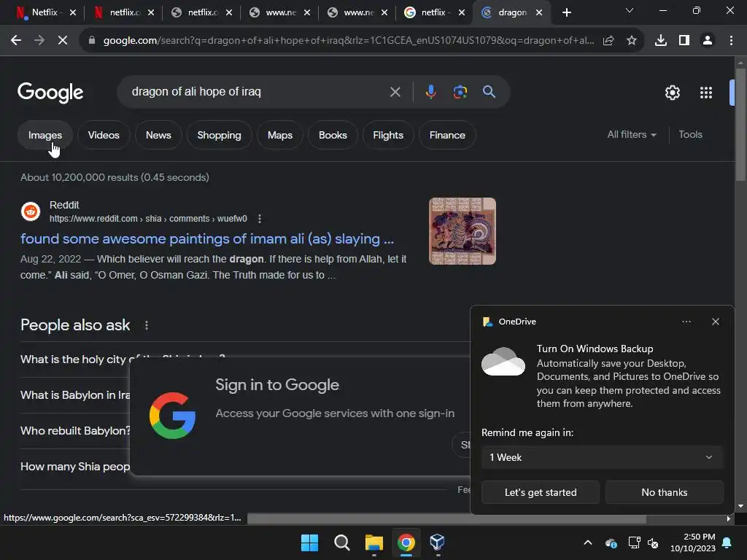Expand 'How many Shia people' question
Screen dimensions: 747x560
pyautogui.click(x=75, y=466)
